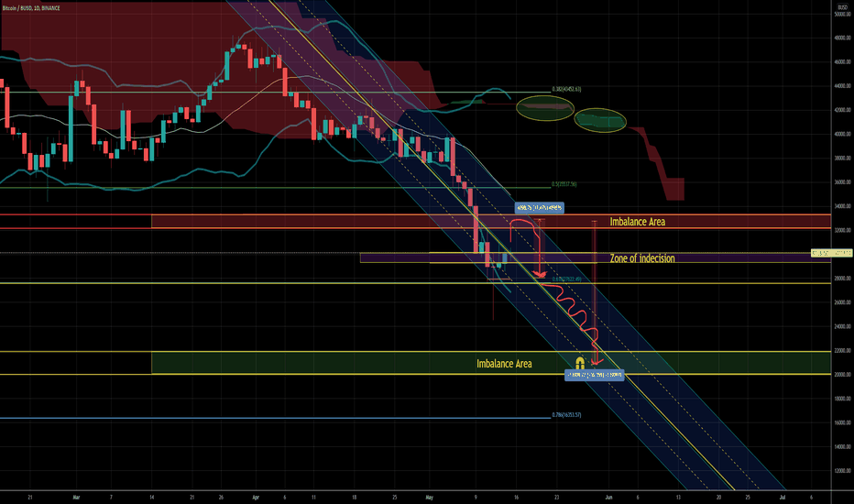Click the Jul label on time axis
854x504 pixels.
(x=783, y=498)
